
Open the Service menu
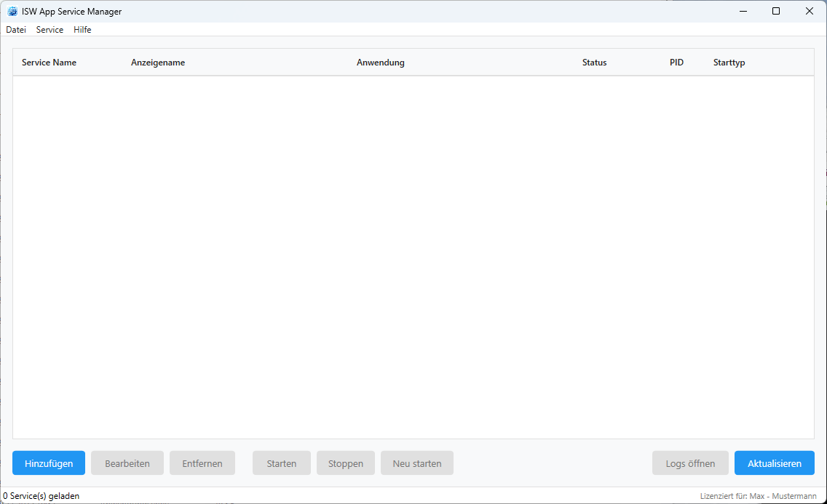click(50, 30)
